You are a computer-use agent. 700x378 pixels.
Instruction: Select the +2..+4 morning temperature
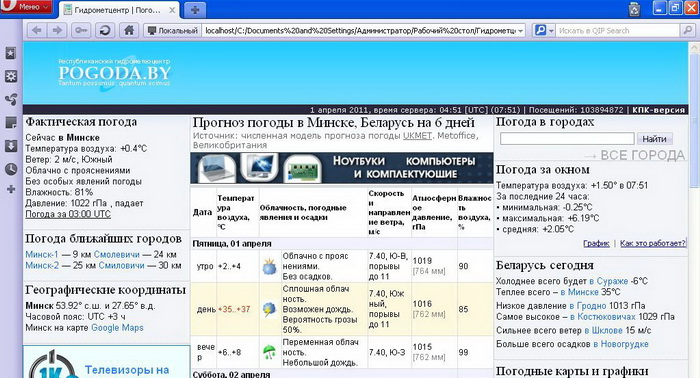229,266
